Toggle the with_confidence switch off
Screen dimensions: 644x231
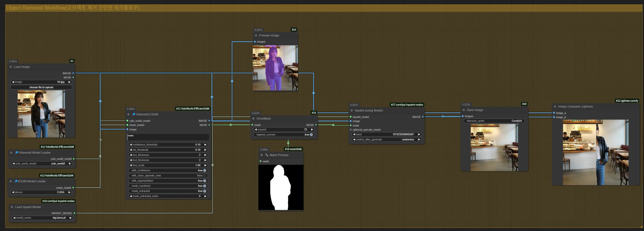204,170
